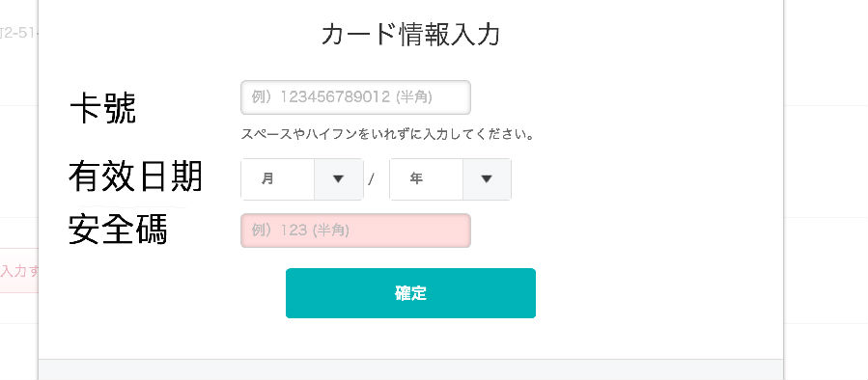The height and width of the screenshot is (380, 868).
Task: Click the gray footer bar of the dialog
Action: pos(410,369)
